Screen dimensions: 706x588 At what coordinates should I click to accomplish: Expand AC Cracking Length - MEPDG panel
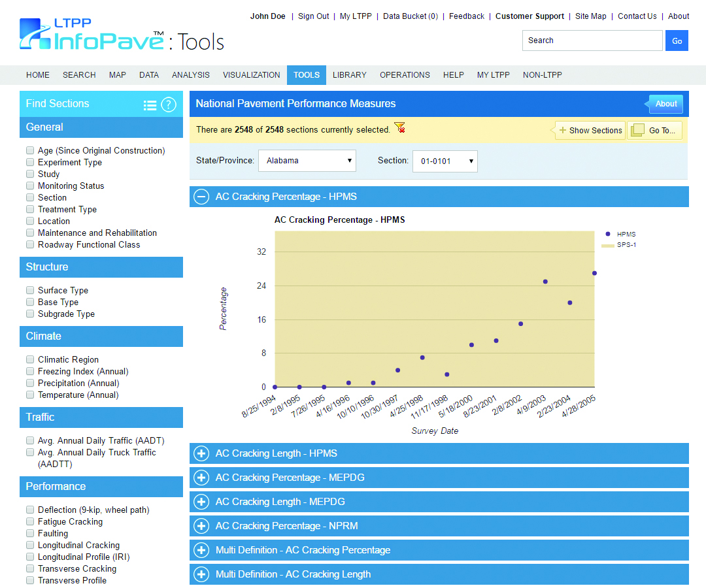(201, 502)
